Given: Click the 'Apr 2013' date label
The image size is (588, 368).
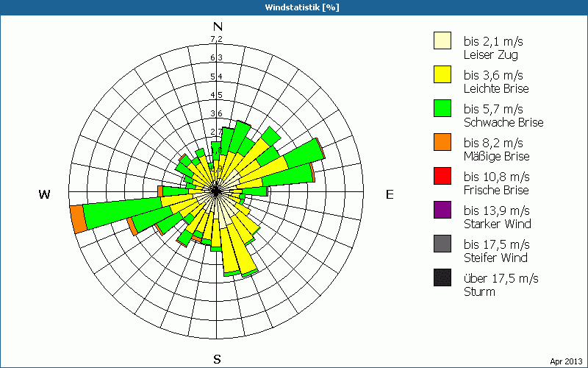Looking at the screenshot, I should [566, 361].
